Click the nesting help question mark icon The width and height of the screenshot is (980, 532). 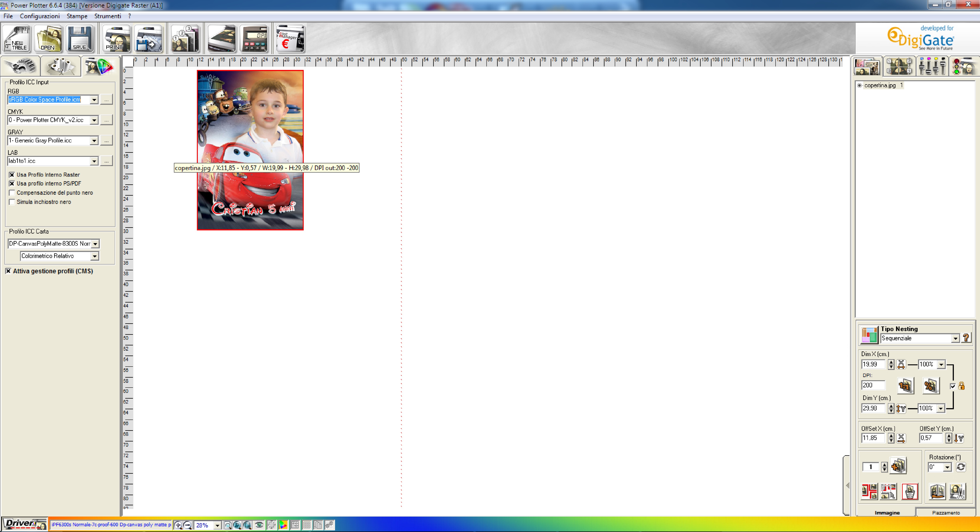click(x=966, y=338)
